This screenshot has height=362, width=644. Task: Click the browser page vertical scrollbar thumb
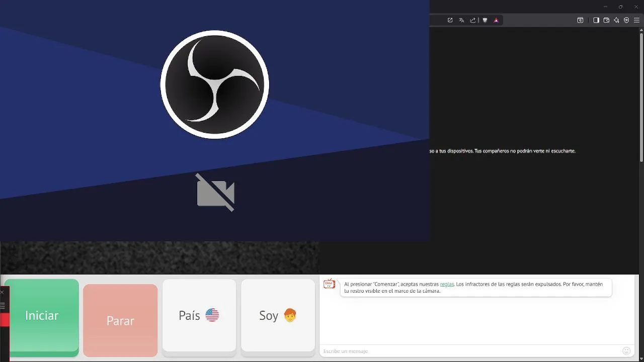point(641,97)
